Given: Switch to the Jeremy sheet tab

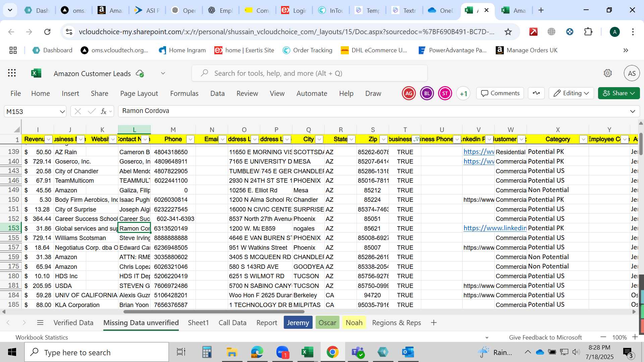Looking at the screenshot, I should [x=298, y=323].
